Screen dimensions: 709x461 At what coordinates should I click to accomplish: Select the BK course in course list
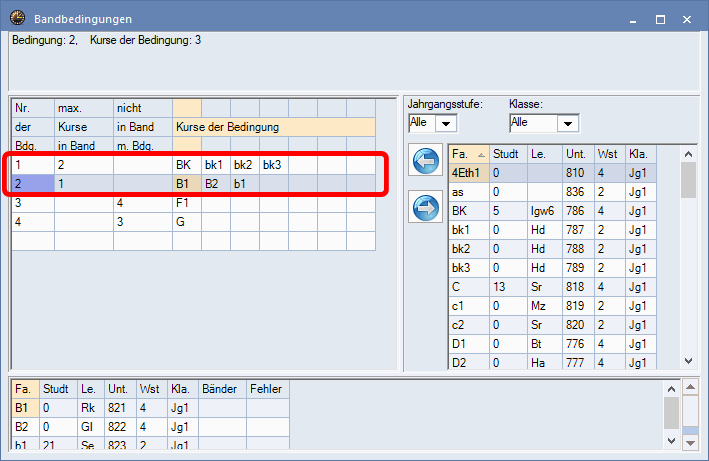pos(467,211)
